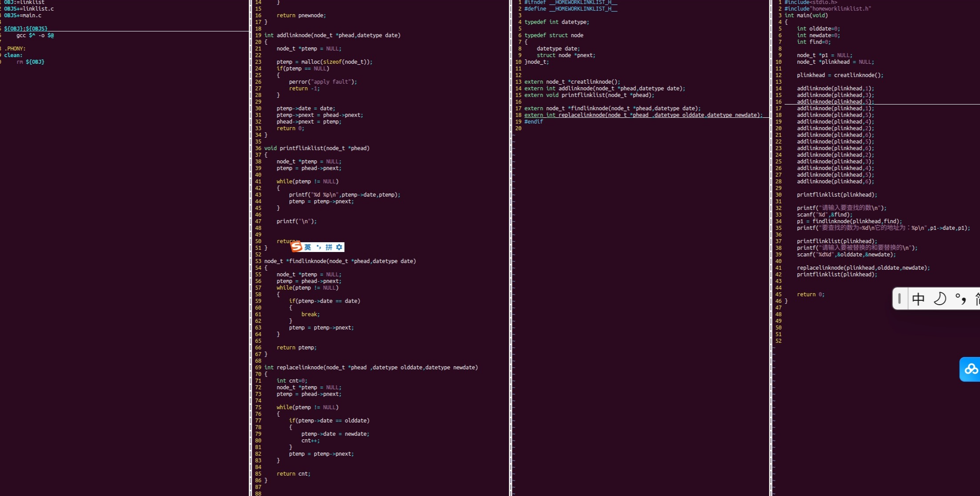Click the Sogou S logo icon
Image resolution: width=980 pixels, height=496 pixels.
(x=296, y=247)
